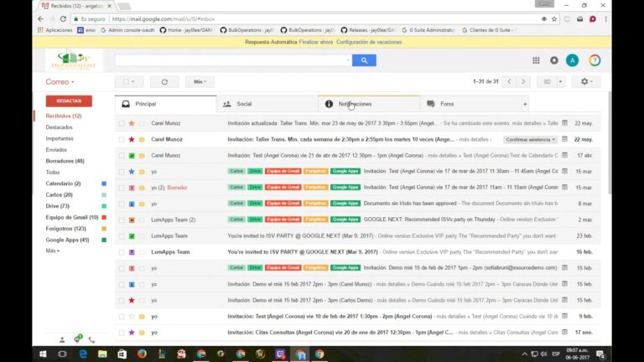Go back with browser back arrow

click(x=40, y=19)
